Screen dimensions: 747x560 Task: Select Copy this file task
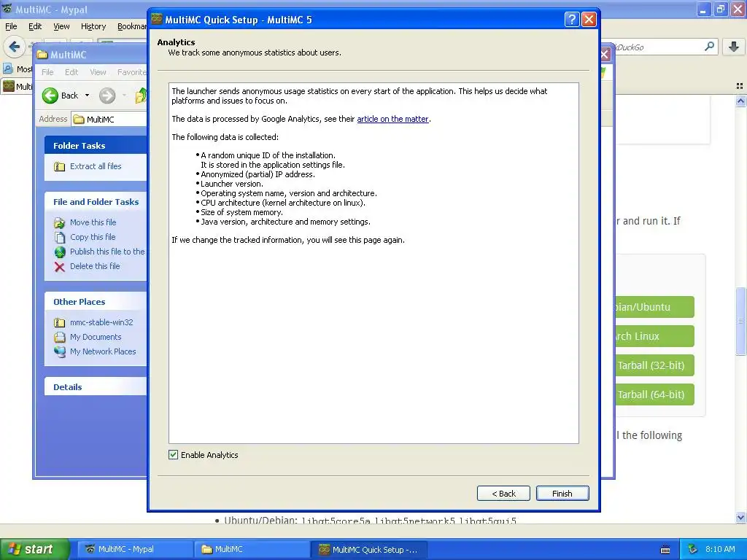(x=93, y=237)
